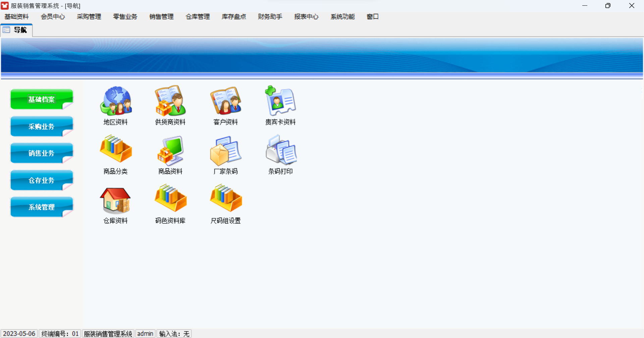Open the 会员中心 menu
The image size is (644, 338).
point(53,17)
